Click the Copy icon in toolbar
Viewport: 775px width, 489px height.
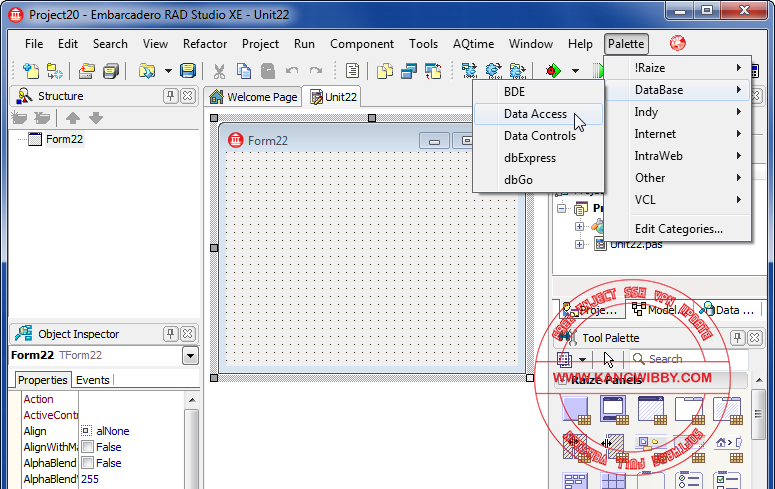click(x=244, y=71)
